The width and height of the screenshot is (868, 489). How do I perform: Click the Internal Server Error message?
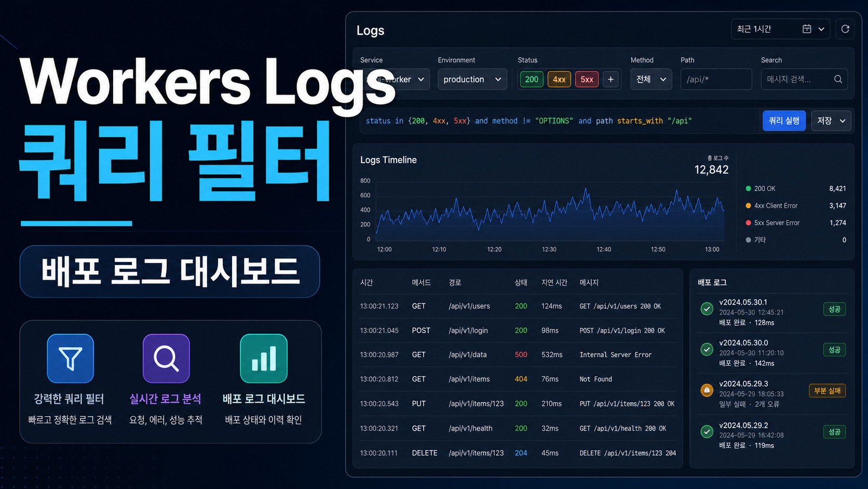click(x=615, y=355)
